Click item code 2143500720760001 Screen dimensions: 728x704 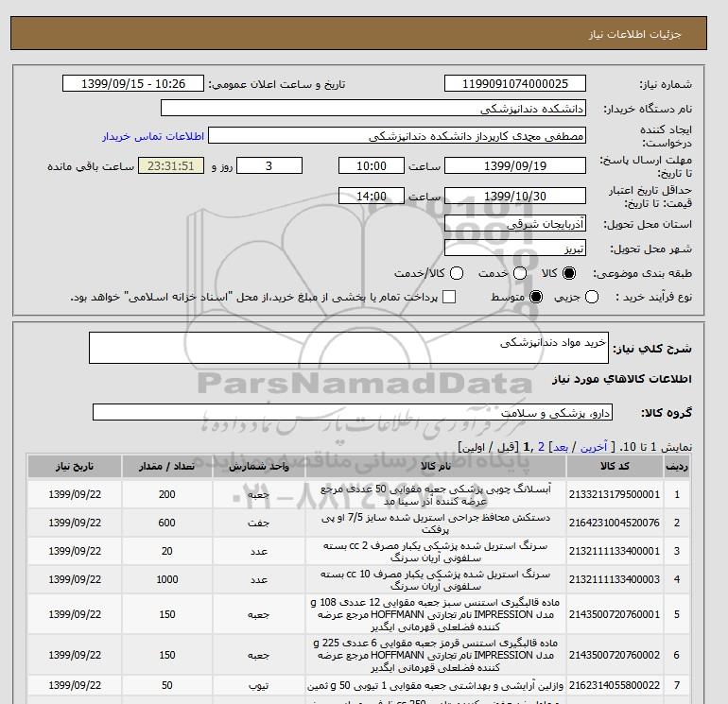[615, 614]
